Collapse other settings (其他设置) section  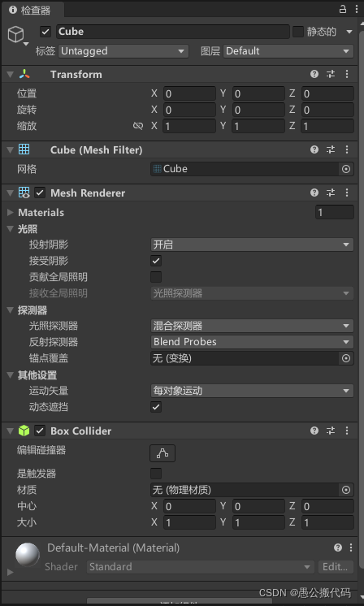pos(11,374)
